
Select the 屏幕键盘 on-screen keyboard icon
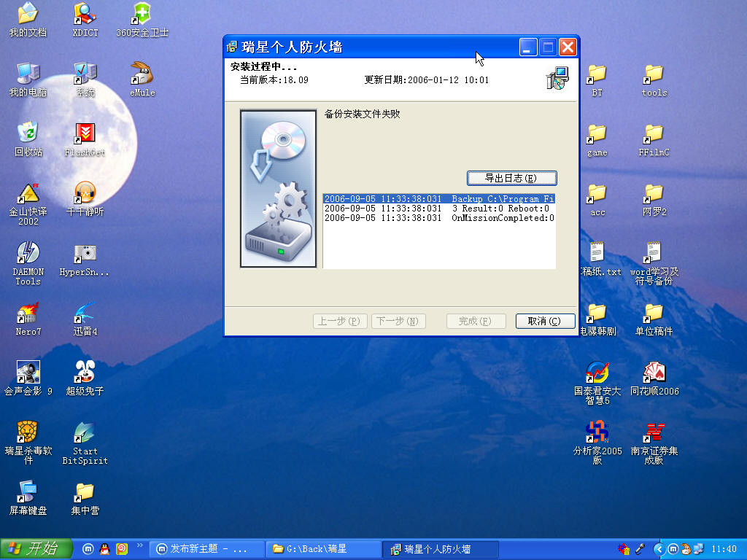(28, 499)
